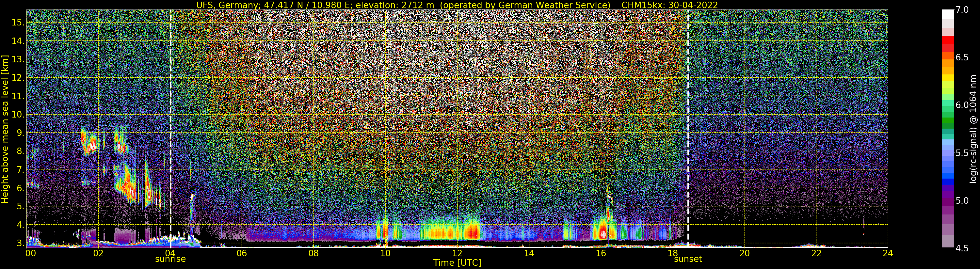Click the time tick label '16'
Screen dimensions: 980x269
pyautogui.click(x=601, y=253)
